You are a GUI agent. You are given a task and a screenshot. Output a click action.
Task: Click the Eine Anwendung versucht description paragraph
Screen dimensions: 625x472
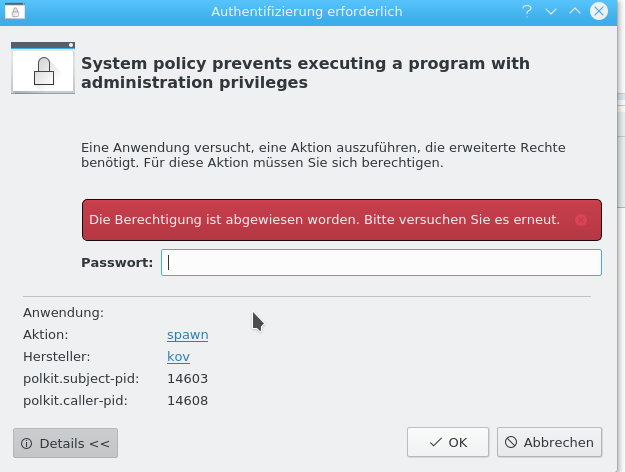coord(323,155)
